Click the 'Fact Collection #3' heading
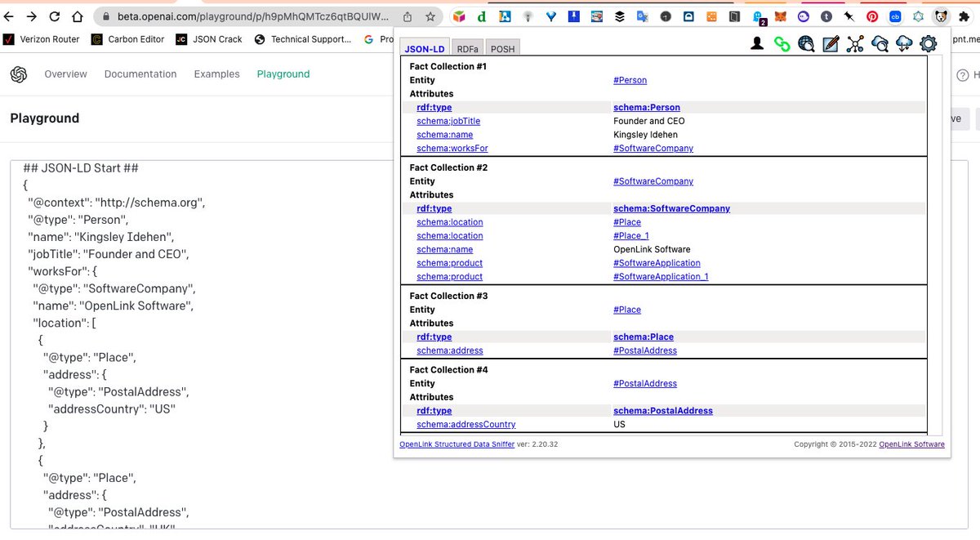980x540 pixels. pyautogui.click(x=448, y=296)
